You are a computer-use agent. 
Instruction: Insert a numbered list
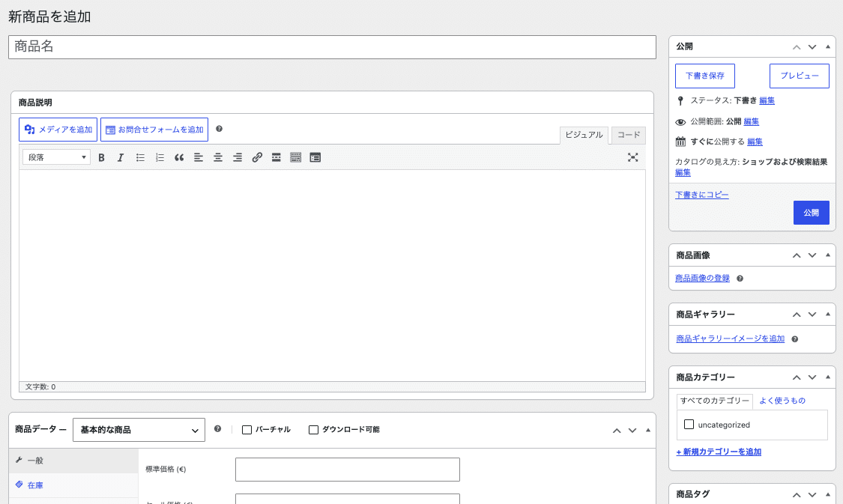160,157
